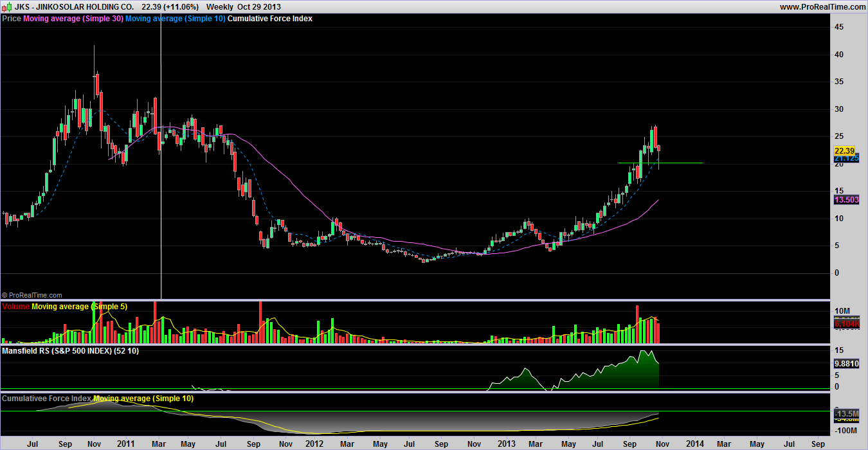The image size is (868, 450).
Task: Click the top Cumulative Force Index label
Action: click(271, 19)
